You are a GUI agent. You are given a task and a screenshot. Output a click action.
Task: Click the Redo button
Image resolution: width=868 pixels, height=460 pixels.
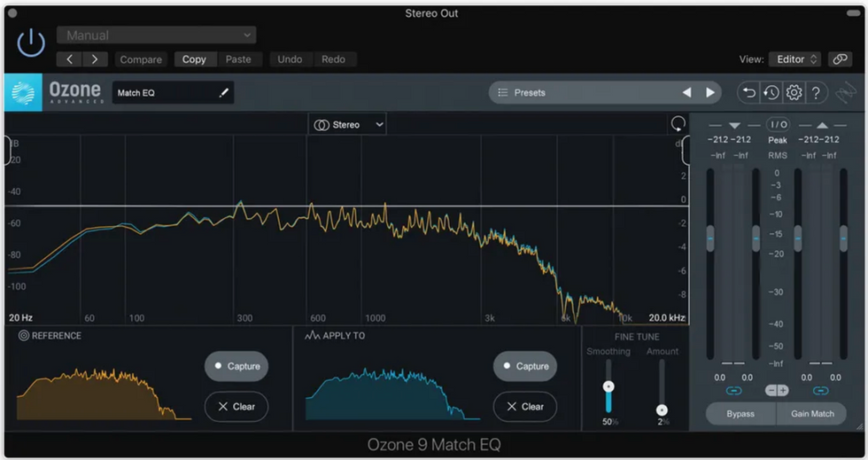tap(333, 59)
